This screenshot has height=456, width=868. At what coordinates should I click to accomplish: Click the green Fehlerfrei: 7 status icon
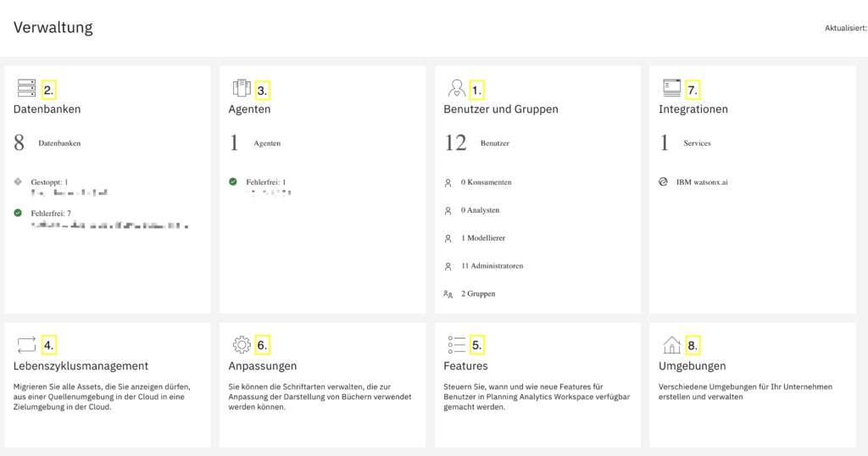coord(18,213)
